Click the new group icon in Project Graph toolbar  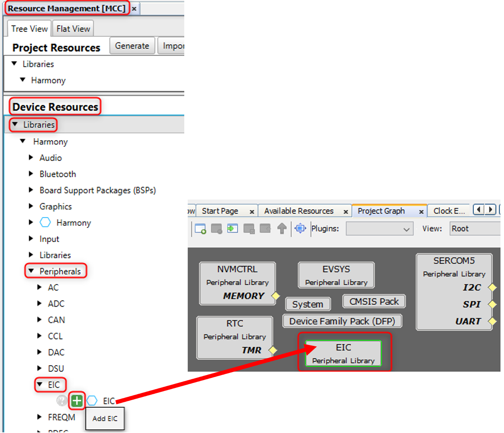(201, 228)
